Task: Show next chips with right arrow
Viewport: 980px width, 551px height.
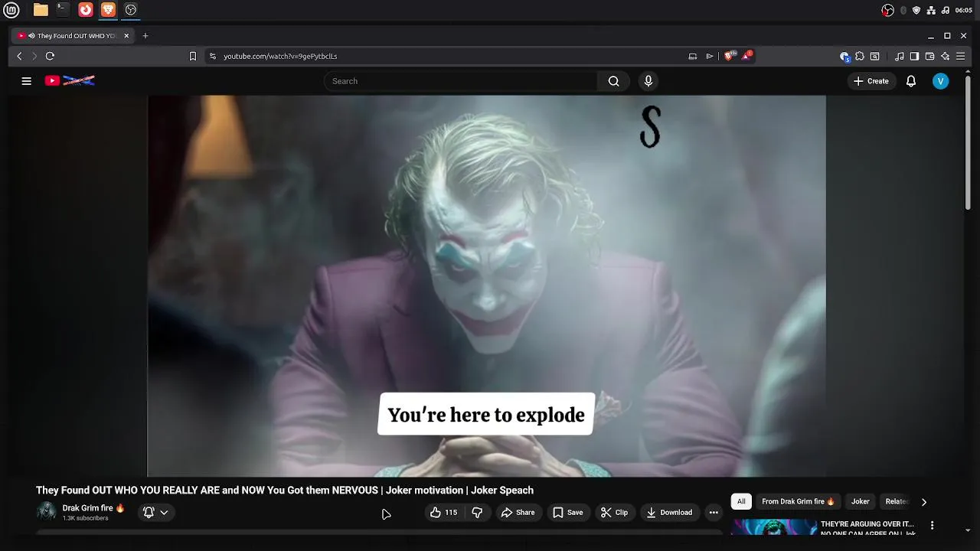Action: coord(924,502)
